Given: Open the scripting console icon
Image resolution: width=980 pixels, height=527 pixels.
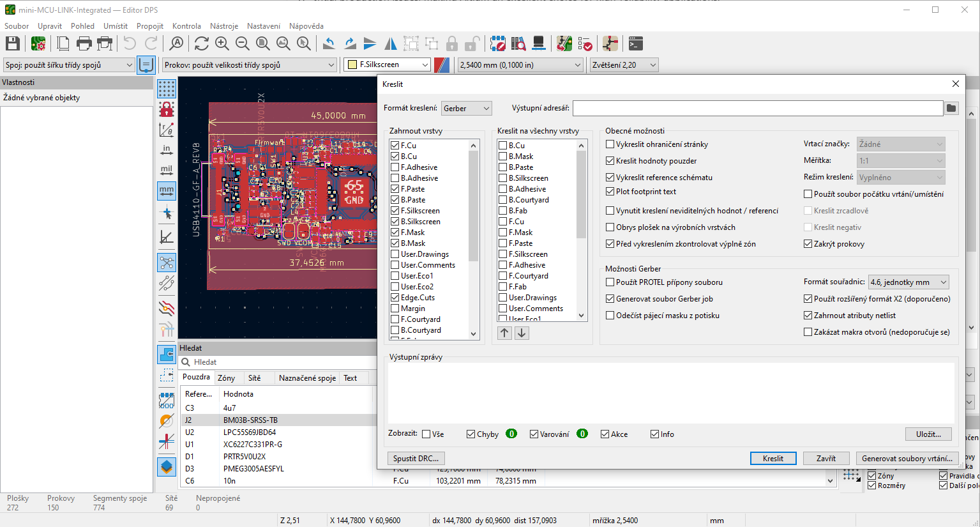Looking at the screenshot, I should coord(635,43).
